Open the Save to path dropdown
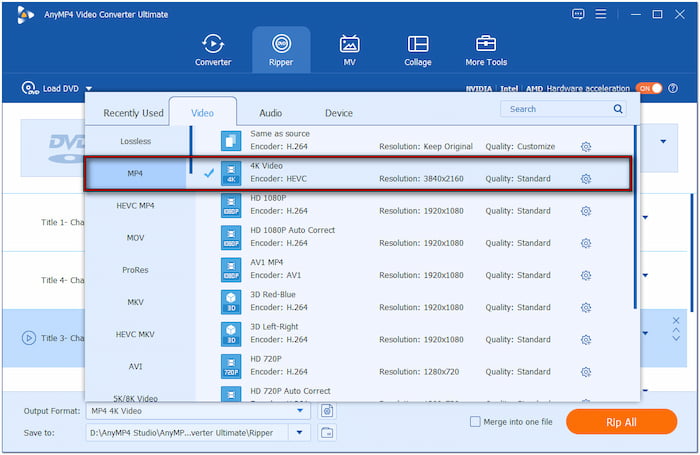Image resolution: width=700 pixels, height=455 pixels. [x=300, y=432]
